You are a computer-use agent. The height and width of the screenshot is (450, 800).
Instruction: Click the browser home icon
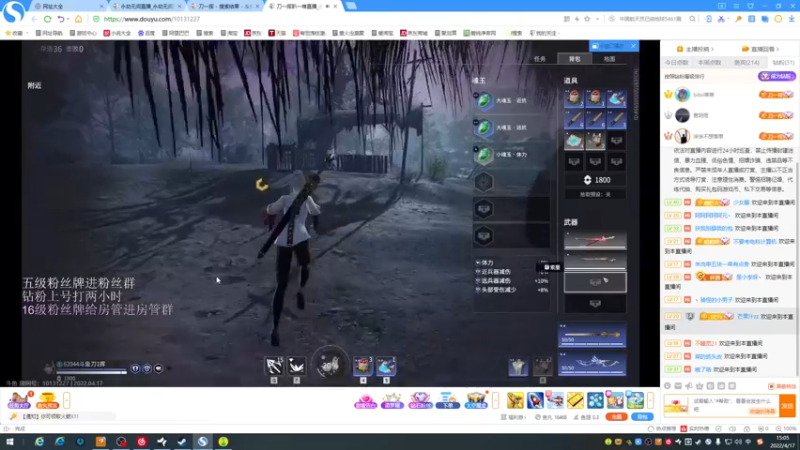tap(78, 19)
